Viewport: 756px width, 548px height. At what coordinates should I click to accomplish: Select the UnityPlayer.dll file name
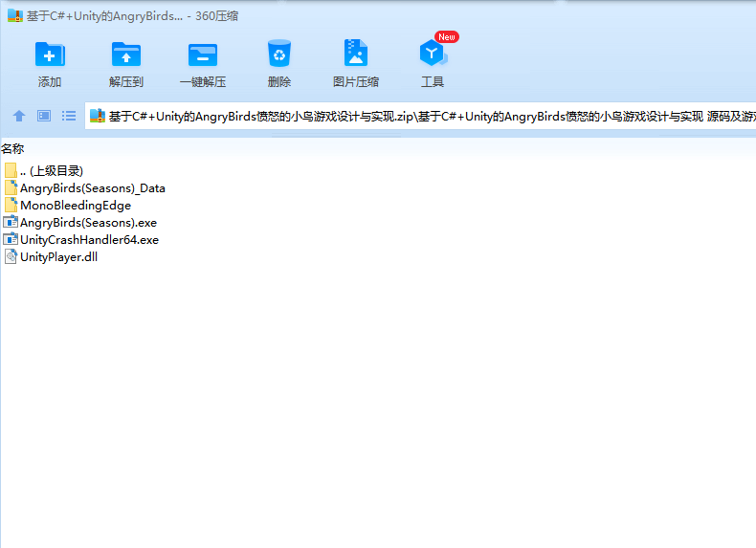58,257
